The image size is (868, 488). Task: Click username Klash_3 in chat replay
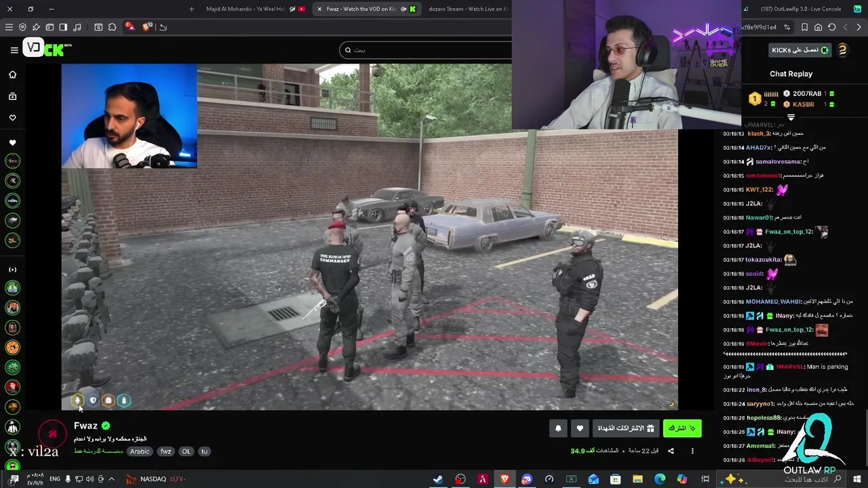coord(758,134)
